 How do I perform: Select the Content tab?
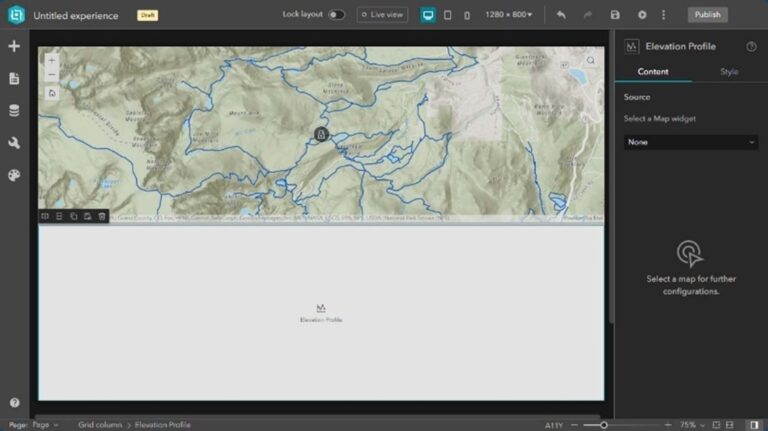pos(653,72)
